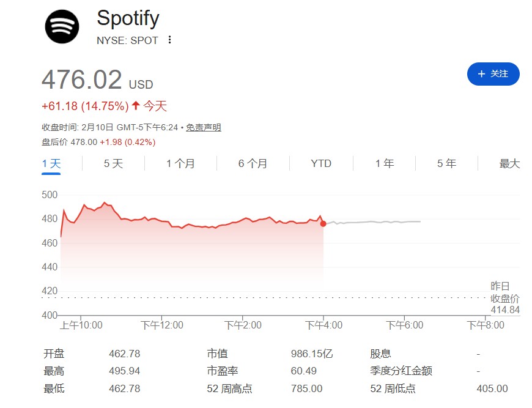
Task: Show the 6 个月 chart range
Action: coord(253,163)
